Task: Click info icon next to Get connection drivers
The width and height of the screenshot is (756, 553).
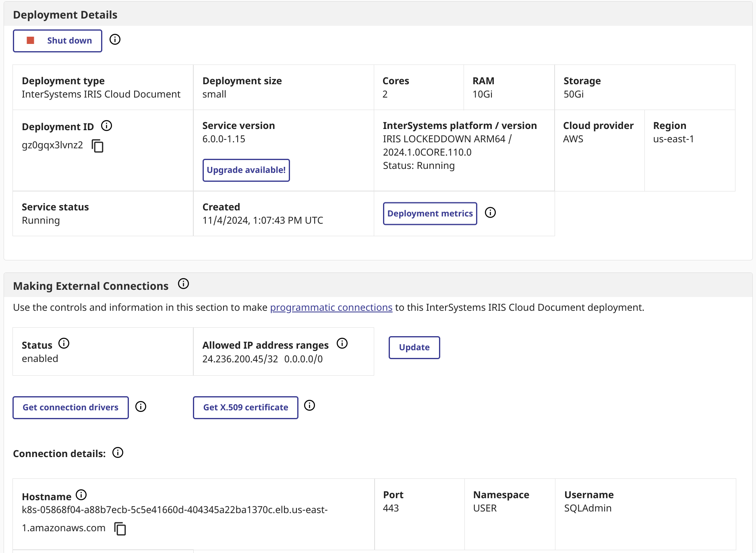Action: [141, 407]
